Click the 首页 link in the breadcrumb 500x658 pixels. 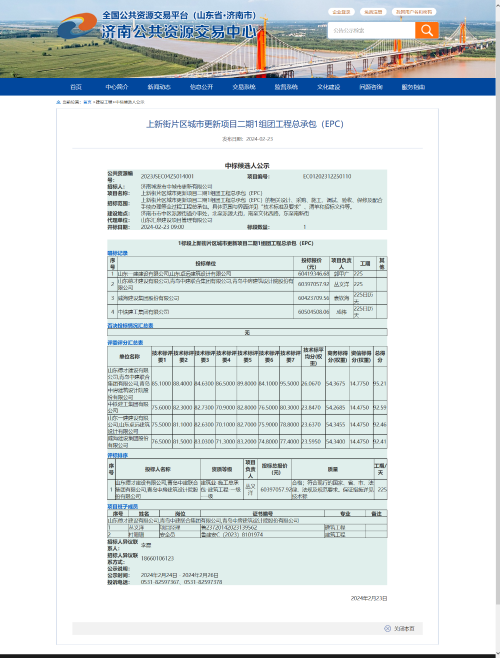point(87,102)
